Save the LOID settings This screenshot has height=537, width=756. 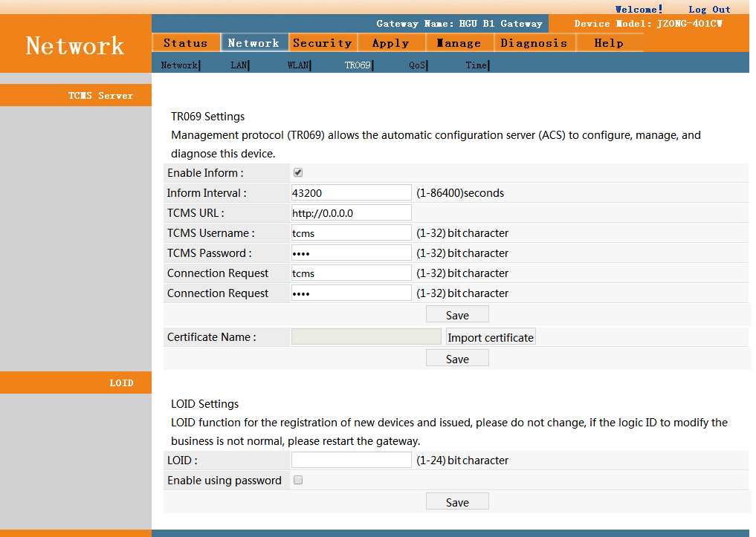pos(457,502)
